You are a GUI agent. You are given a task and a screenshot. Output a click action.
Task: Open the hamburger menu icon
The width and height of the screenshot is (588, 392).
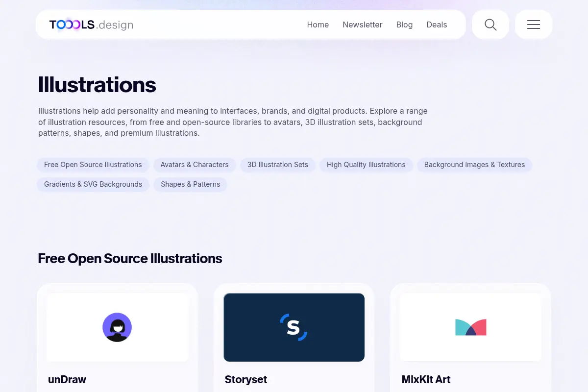[534, 24]
